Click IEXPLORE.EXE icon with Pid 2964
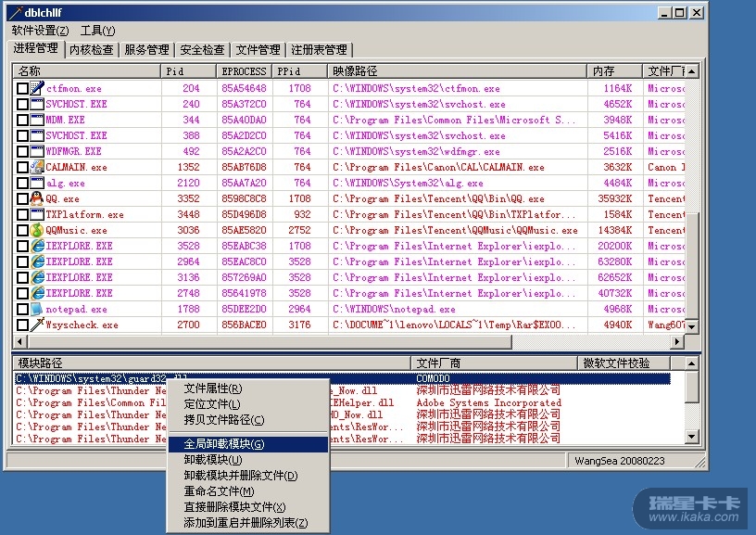The height and width of the screenshot is (535, 756). pyautogui.click(x=37, y=261)
